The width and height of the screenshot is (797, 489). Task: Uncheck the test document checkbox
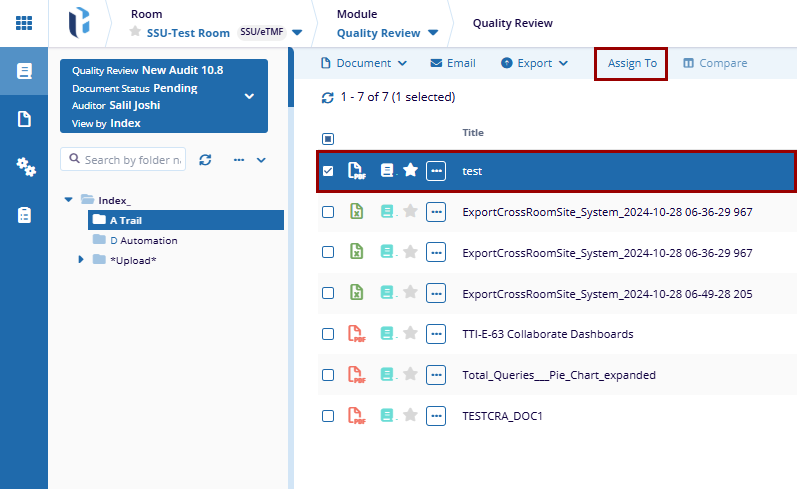(328, 171)
